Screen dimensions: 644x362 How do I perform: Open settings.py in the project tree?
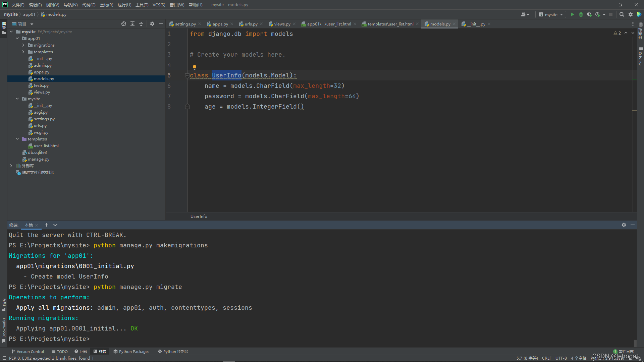[44, 119]
